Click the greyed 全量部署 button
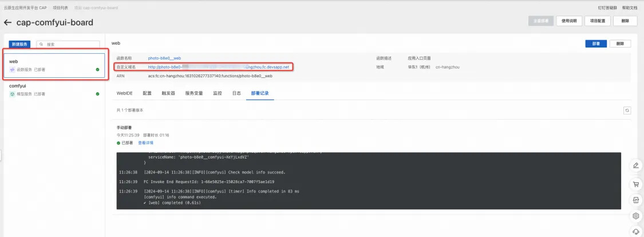 540,21
